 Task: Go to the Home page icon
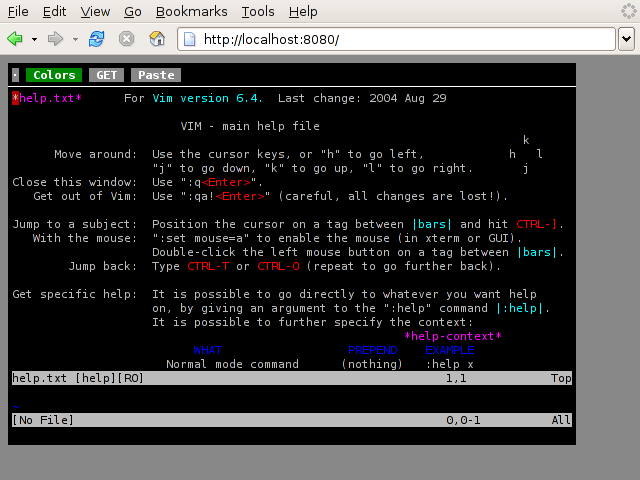(157, 39)
